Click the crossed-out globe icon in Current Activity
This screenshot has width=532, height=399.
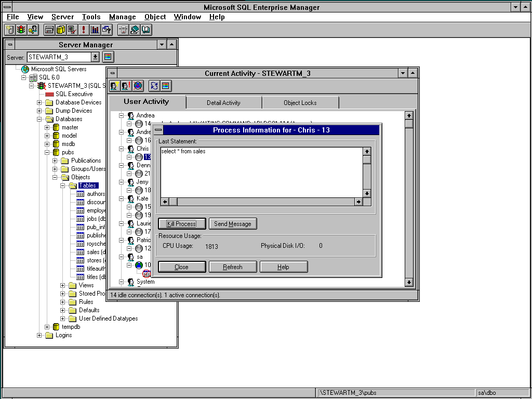(138, 86)
